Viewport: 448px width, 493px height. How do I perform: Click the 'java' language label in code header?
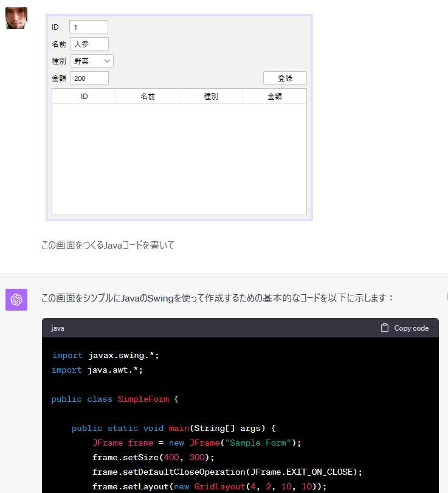pos(58,328)
